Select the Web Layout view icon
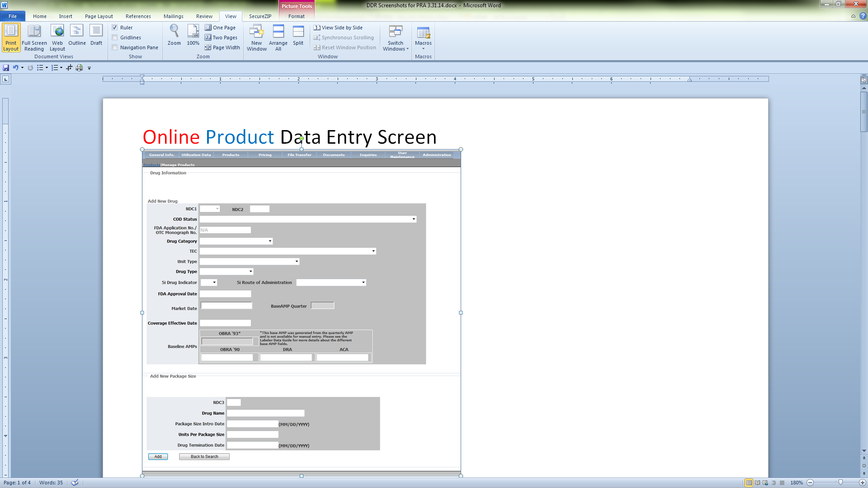Viewport: 868px width, 488px height. 57,37
